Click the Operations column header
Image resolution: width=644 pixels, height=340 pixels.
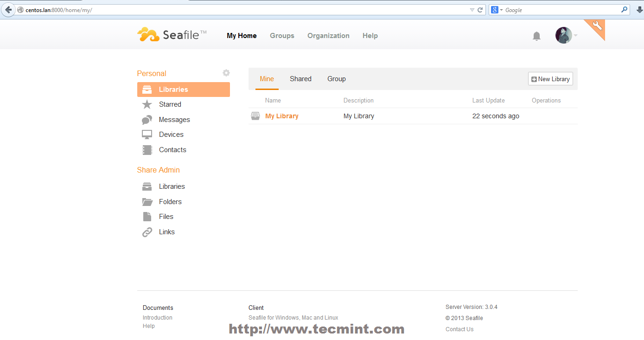[x=546, y=100]
